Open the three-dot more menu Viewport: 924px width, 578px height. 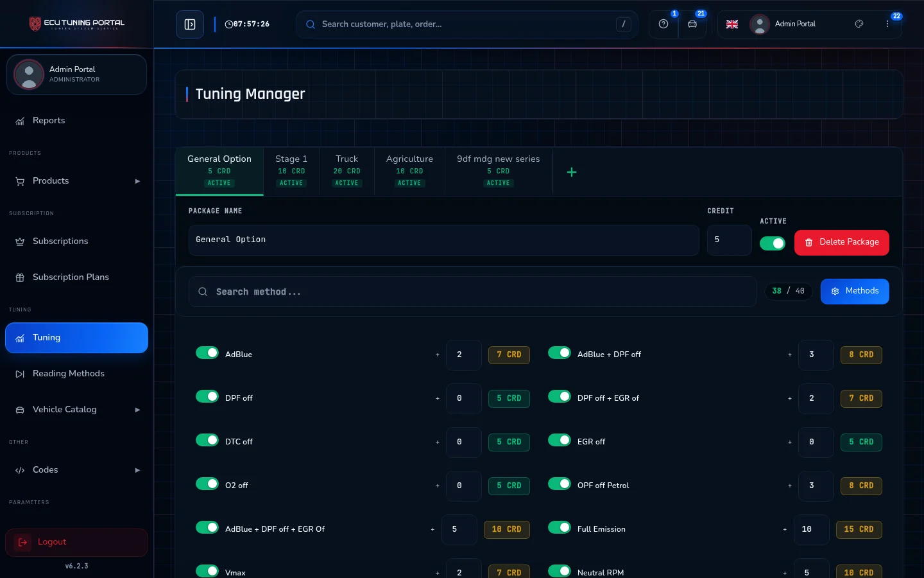(887, 24)
